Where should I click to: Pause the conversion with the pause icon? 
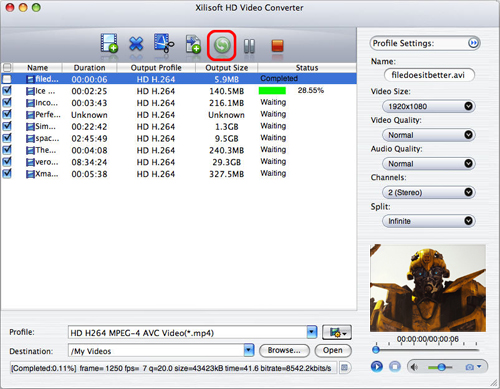tap(249, 46)
